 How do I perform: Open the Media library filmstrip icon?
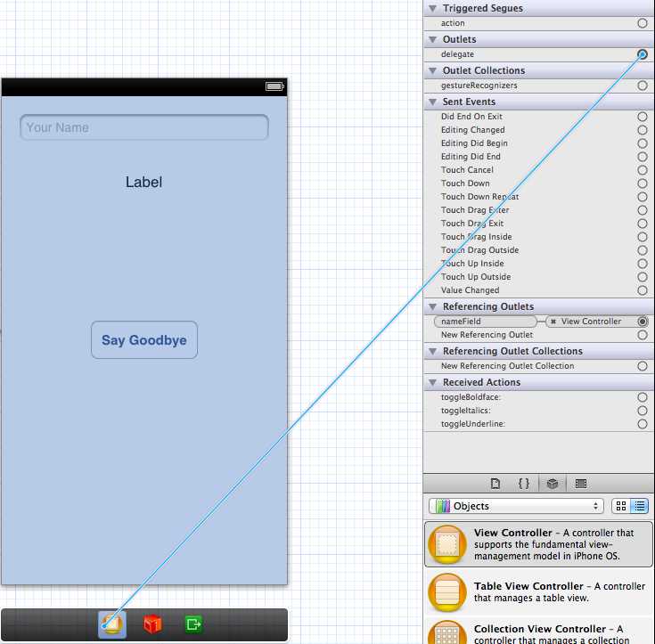(x=581, y=484)
